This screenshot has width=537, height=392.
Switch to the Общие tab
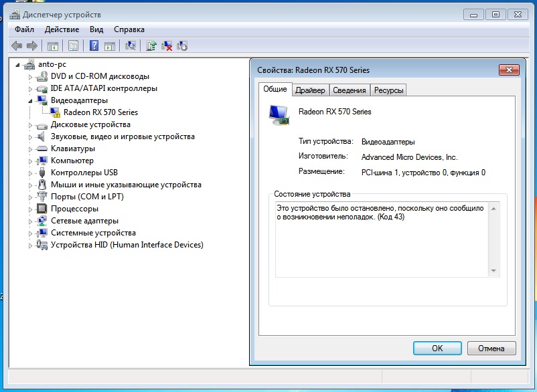275,89
